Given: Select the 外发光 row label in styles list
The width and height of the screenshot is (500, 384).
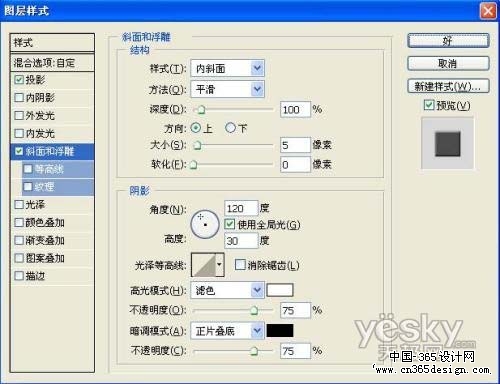Looking at the screenshot, I should click(x=40, y=116).
